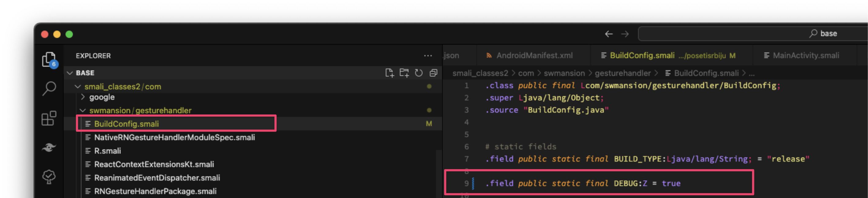Click the M modified badge beside BuildConfig.smali
The width and height of the screenshot is (868, 198).
[429, 124]
